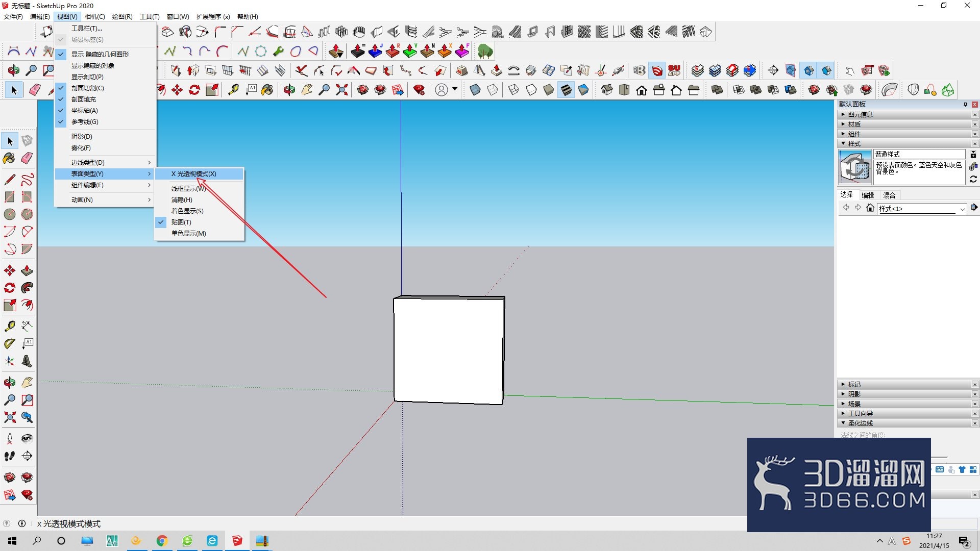Switch to the 编辑 tab in styles panel
The image size is (980, 551).
click(868, 195)
